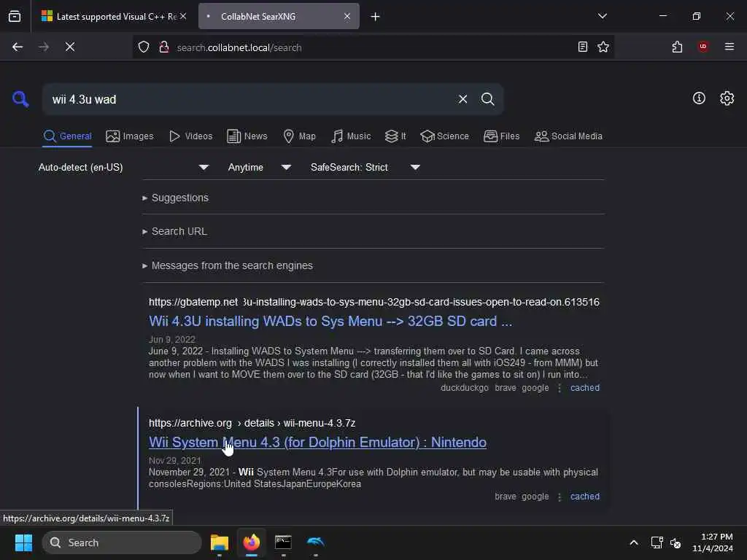Open the Science category
Image resolution: width=747 pixels, height=560 pixels.
(444, 136)
